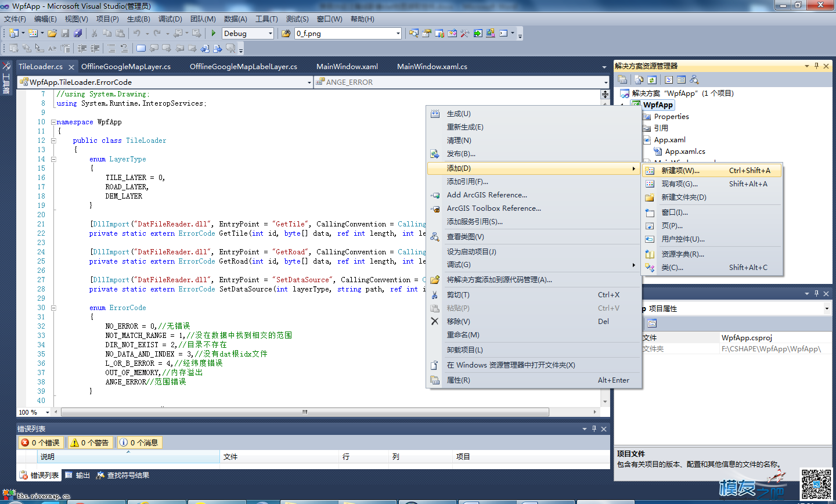The height and width of the screenshot is (504, 836).
Task: Click 属性(R) at bottom of context menu
Action: 534,380
